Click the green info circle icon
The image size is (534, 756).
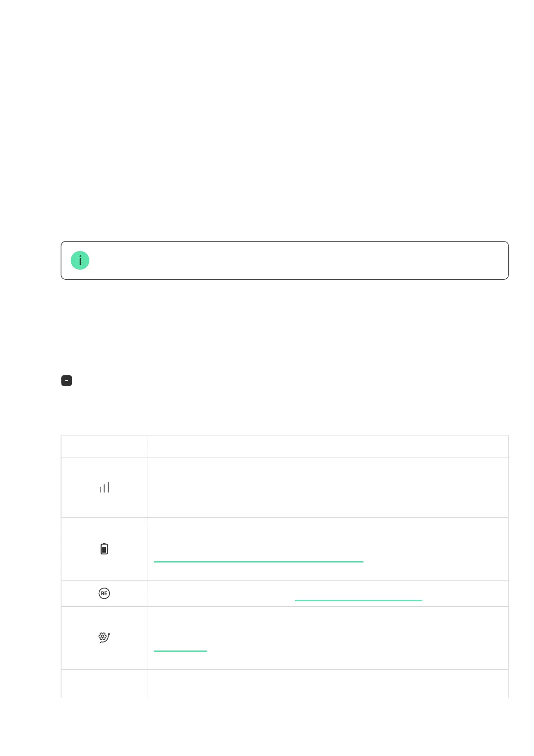pyautogui.click(x=80, y=260)
